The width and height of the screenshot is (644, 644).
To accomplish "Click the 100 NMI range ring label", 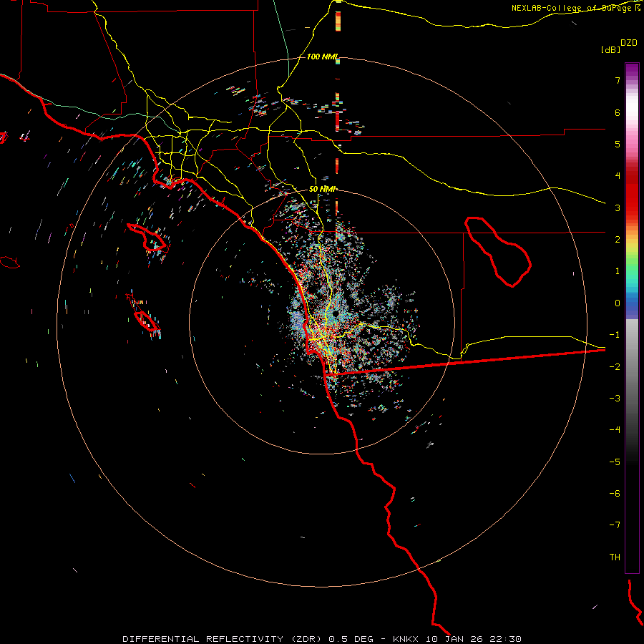I will (323, 57).
